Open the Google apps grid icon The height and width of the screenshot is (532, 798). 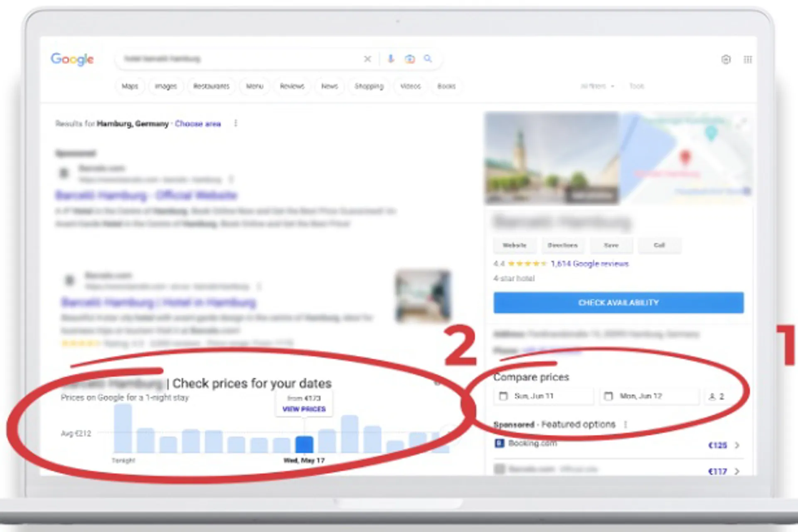[x=748, y=60]
